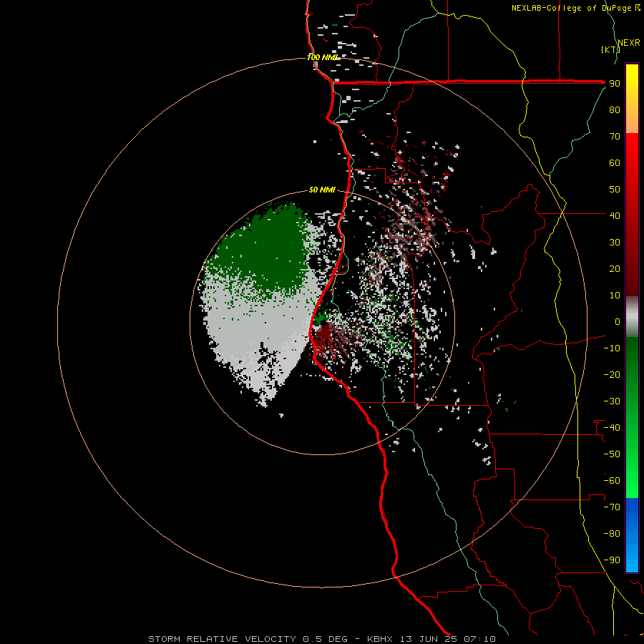Pick the gray zero-velocity color bar segment

(x=632, y=316)
